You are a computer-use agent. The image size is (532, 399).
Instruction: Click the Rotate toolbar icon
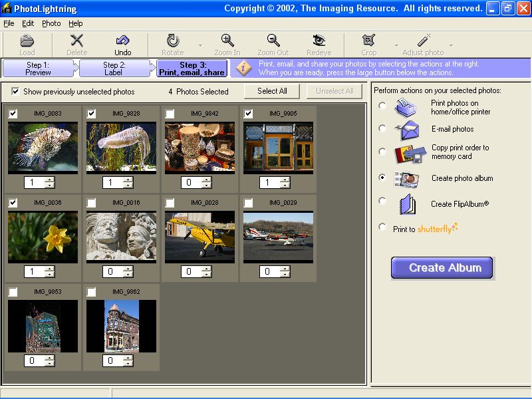pos(172,41)
